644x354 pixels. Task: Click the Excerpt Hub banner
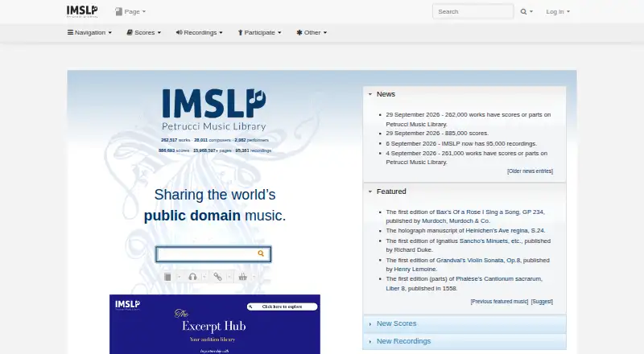215,324
